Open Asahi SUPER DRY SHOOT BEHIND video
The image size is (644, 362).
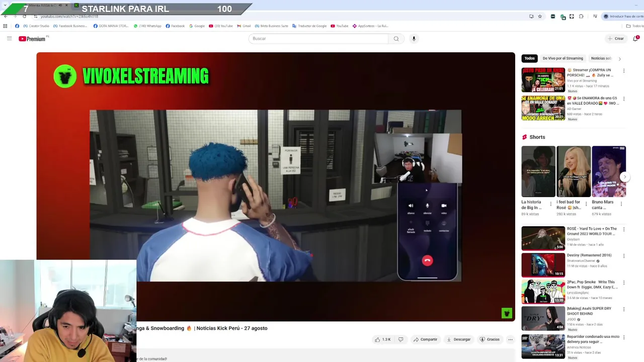[x=543, y=318]
